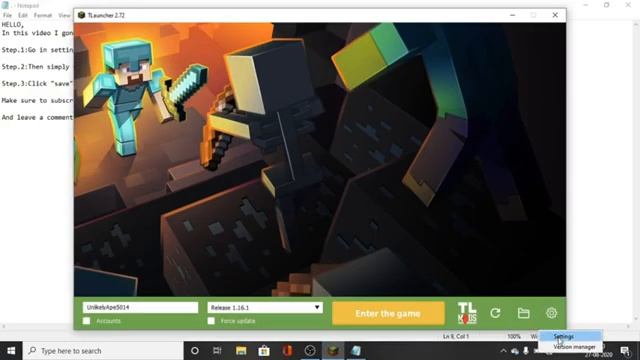Click the Step.3 line in Notepad
640x360 pixels.
(x=37, y=83)
